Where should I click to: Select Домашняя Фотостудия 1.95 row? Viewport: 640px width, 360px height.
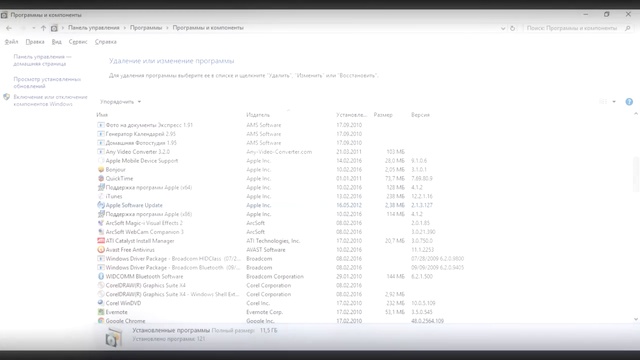point(137,143)
